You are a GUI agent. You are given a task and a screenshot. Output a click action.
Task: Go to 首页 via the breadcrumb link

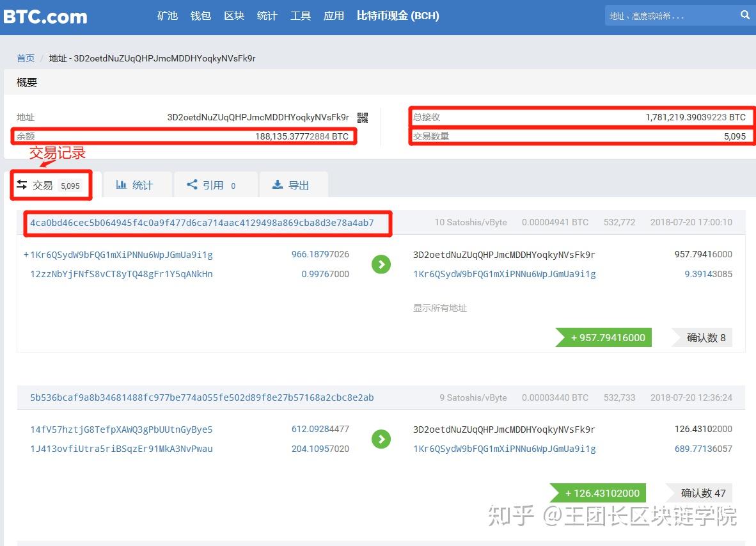pyautogui.click(x=25, y=58)
